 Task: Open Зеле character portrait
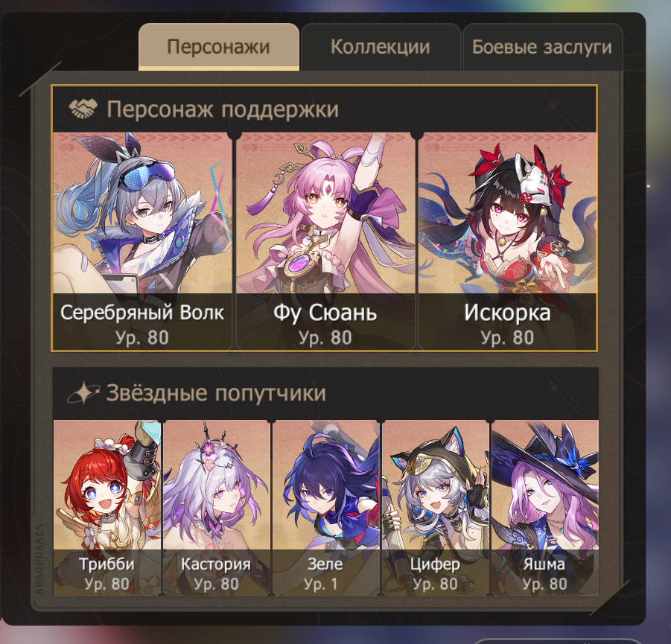coord(325,508)
